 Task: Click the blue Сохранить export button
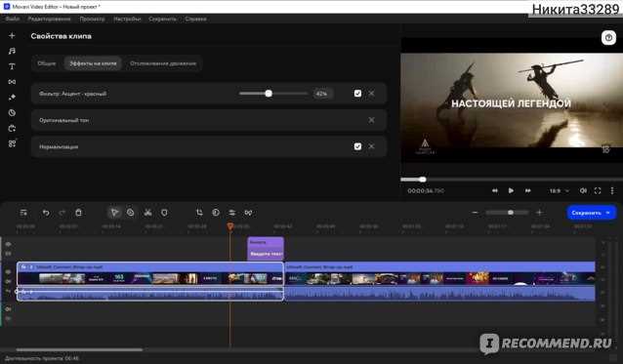[586, 213]
